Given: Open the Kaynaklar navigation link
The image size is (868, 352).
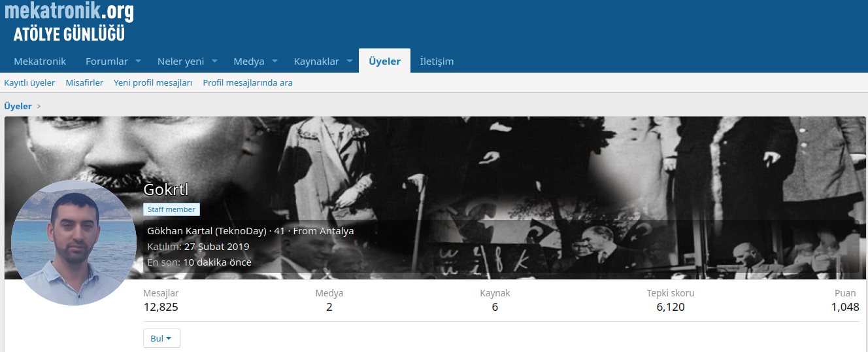Looking at the screenshot, I should (x=316, y=62).
